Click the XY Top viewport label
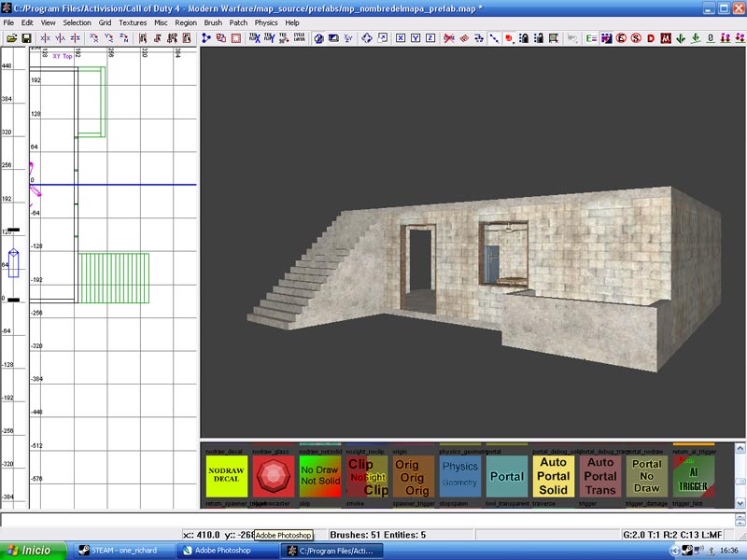Screen dimensions: 747x560 (63, 56)
